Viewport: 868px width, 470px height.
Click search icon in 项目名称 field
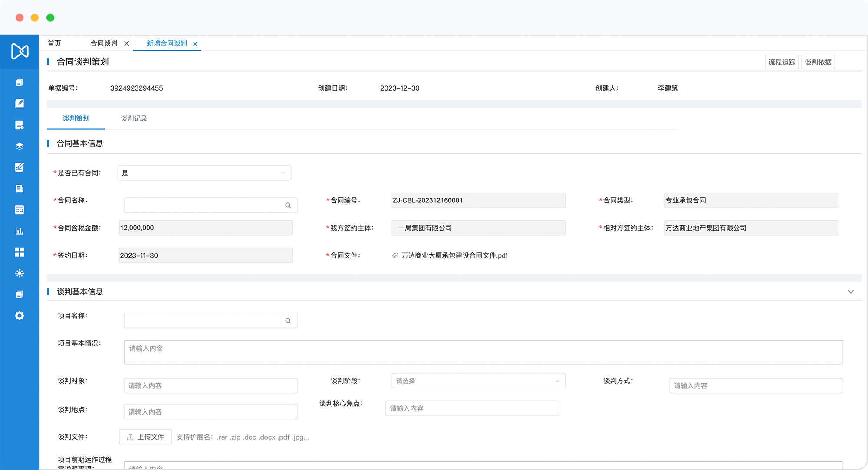(x=288, y=321)
